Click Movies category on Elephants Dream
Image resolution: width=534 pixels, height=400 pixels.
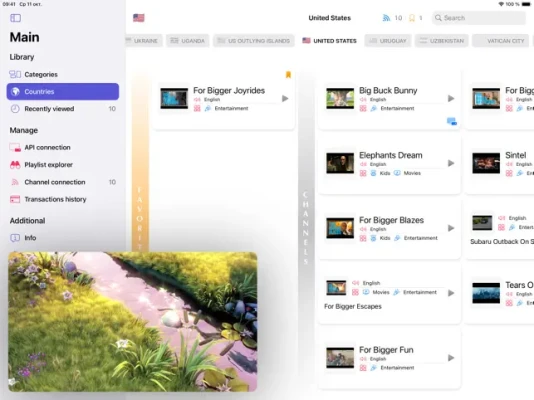(412, 173)
